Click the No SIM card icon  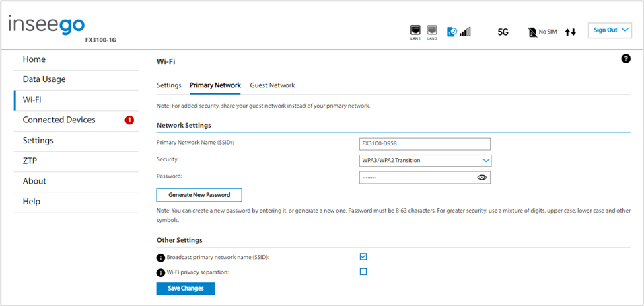tap(532, 32)
